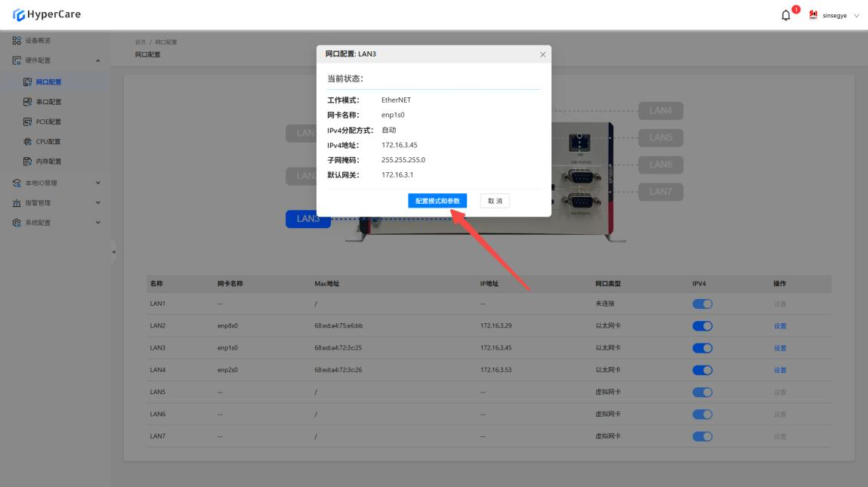Screen dimensions: 868x487
Task: Select the LAN3 port label
Action: tap(308, 219)
